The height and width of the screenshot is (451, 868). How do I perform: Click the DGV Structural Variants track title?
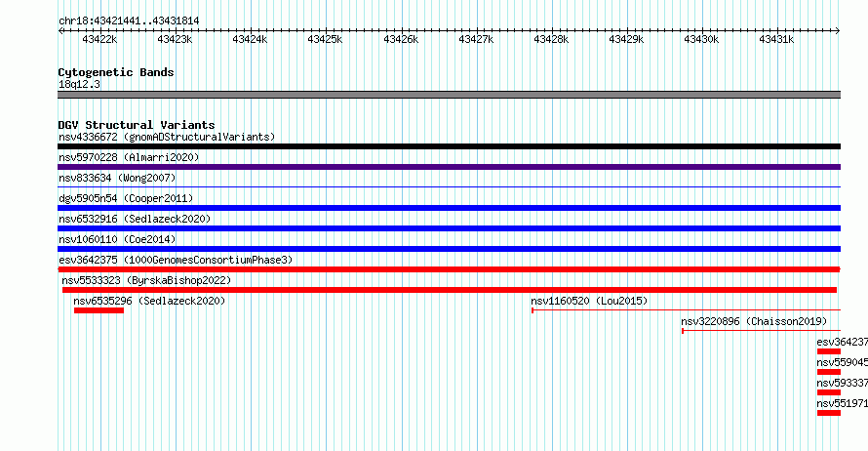(x=137, y=125)
